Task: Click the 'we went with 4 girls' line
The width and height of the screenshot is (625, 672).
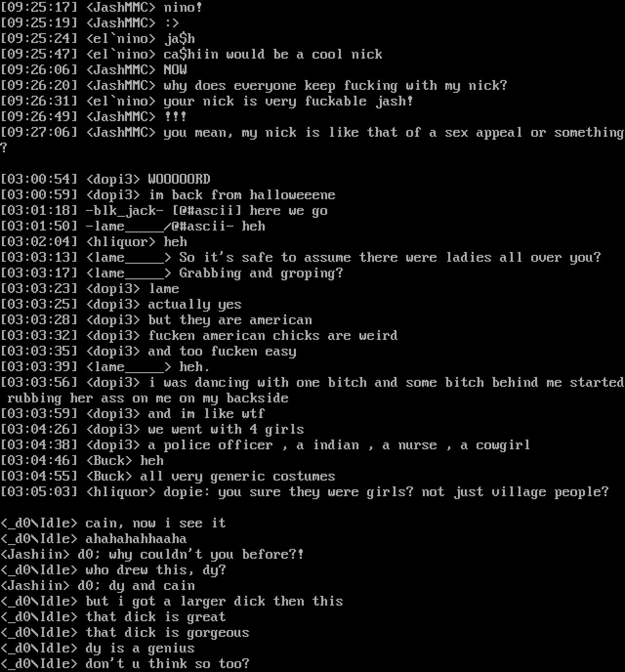Action: coord(226,429)
